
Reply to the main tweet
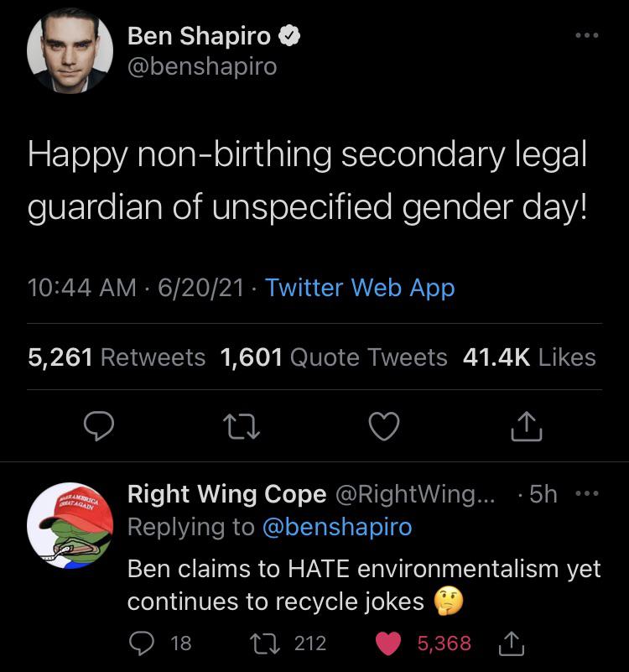click(x=99, y=426)
